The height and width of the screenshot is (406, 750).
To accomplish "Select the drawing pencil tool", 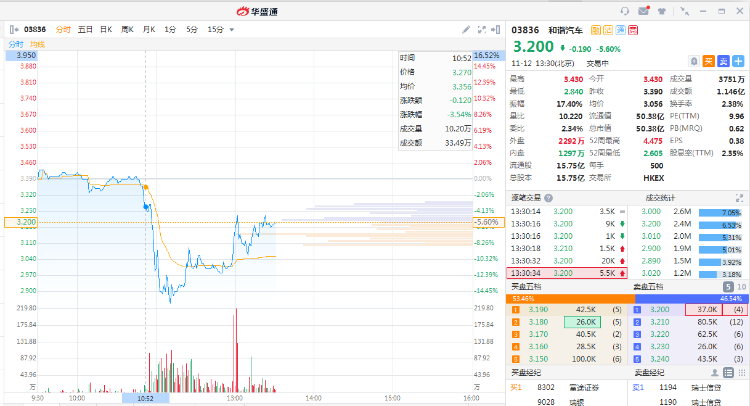I will coord(466,30).
